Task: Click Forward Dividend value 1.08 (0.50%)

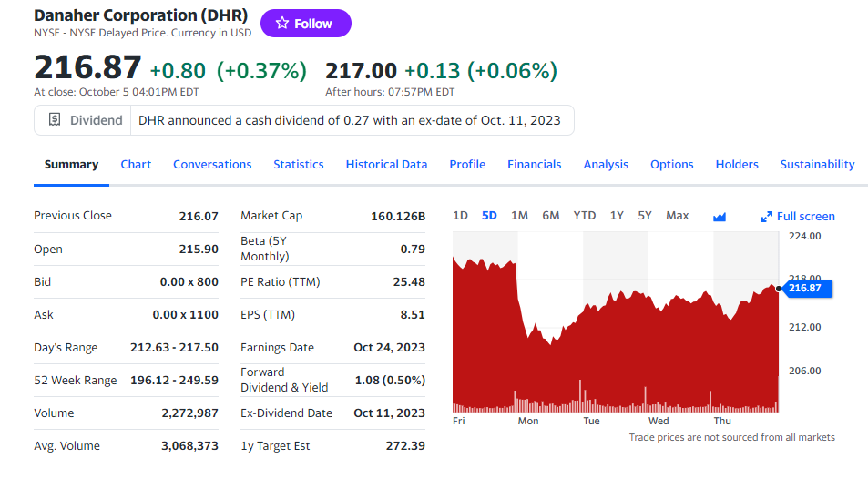Action: click(x=390, y=380)
